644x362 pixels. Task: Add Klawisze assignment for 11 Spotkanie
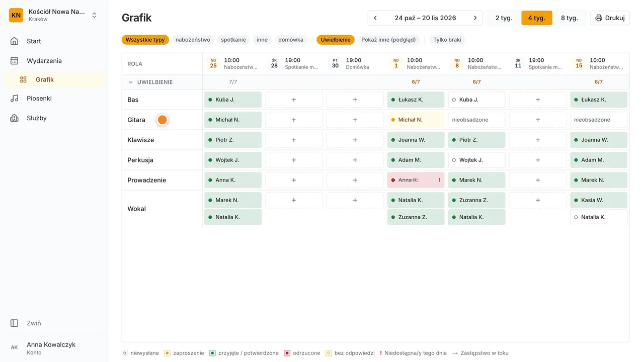coord(538,140)
